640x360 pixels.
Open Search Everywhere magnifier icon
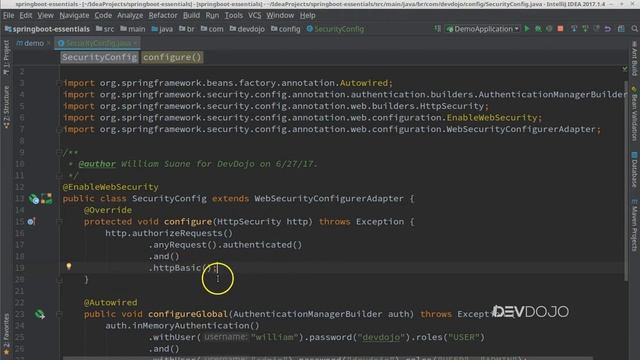tap(634, 29)
